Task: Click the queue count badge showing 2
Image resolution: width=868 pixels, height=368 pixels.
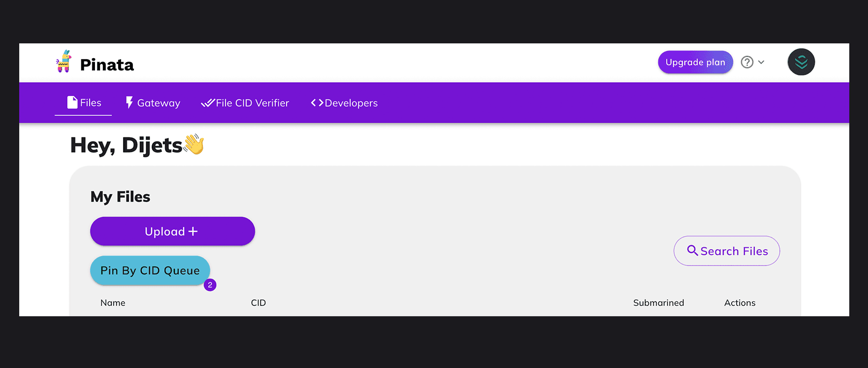Action: point(210,285)
